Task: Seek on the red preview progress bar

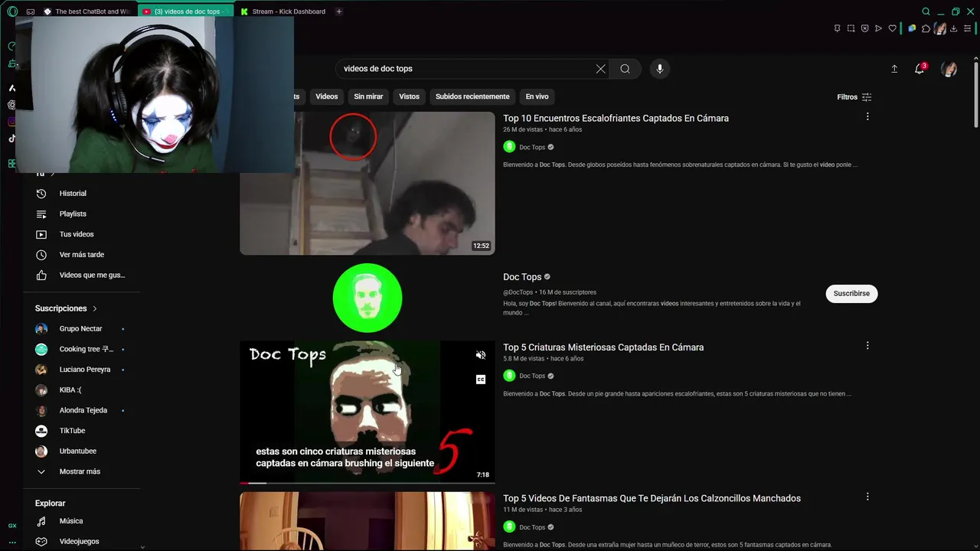Action: click(x=367, y=483)
